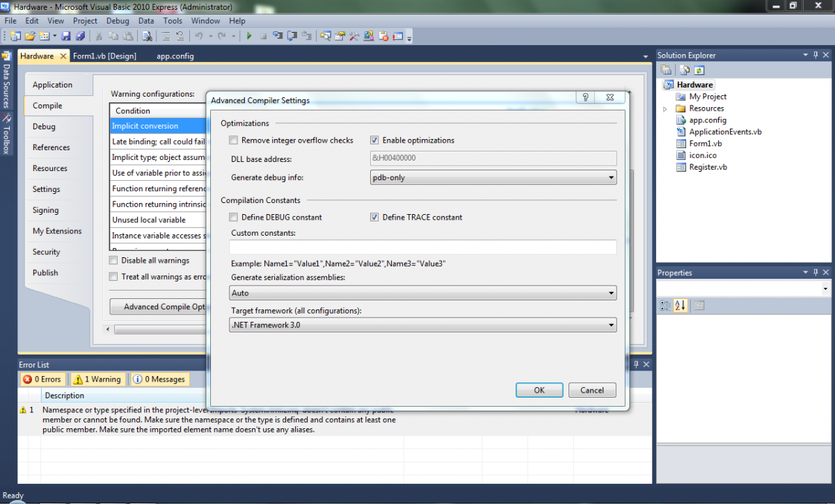Expand the Resources folder node
835x504 pixels.
tap(665, 109)
